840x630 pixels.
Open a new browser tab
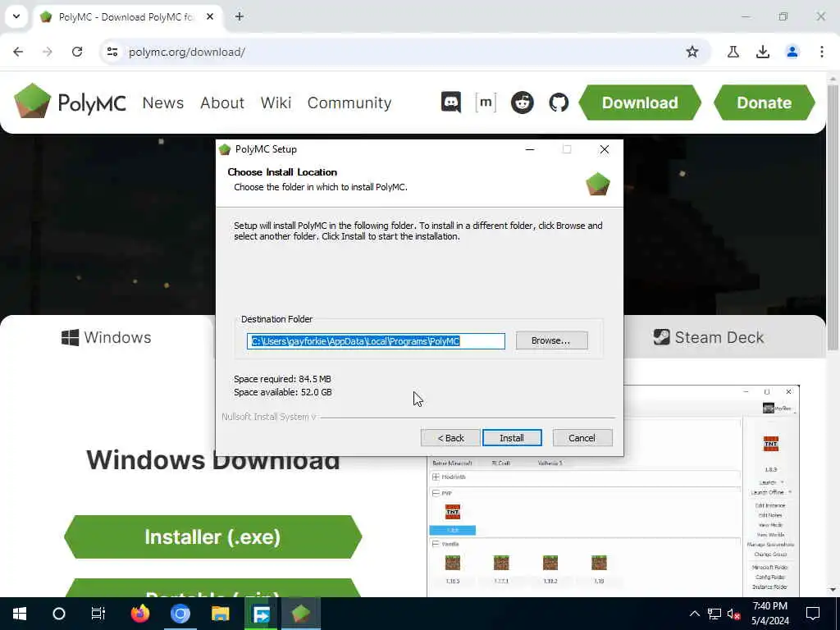click(239, 16)
